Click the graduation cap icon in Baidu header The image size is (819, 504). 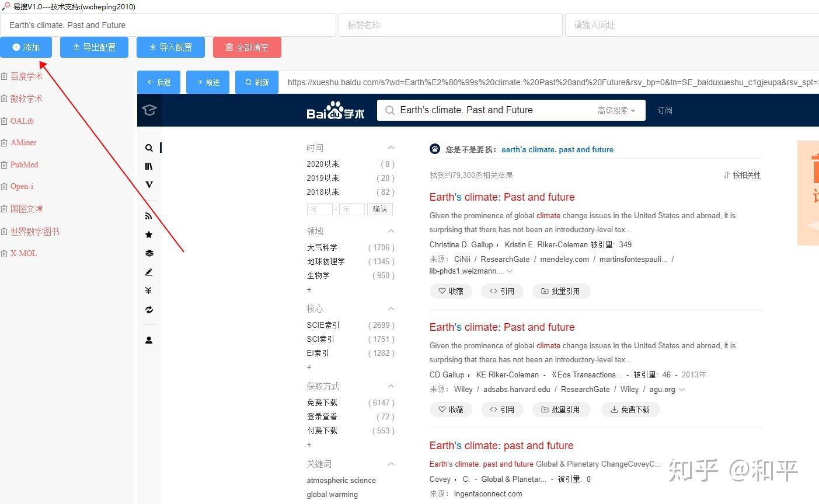149,110
